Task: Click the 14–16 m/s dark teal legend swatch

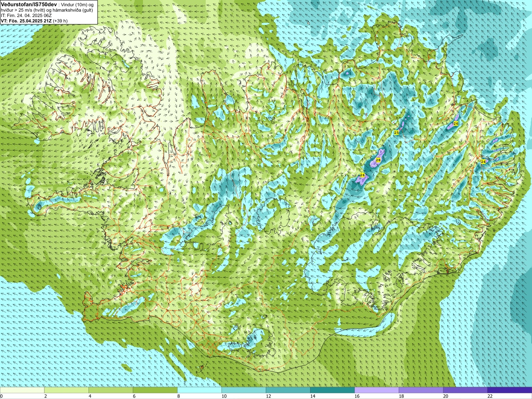Action: coord(332,390)
